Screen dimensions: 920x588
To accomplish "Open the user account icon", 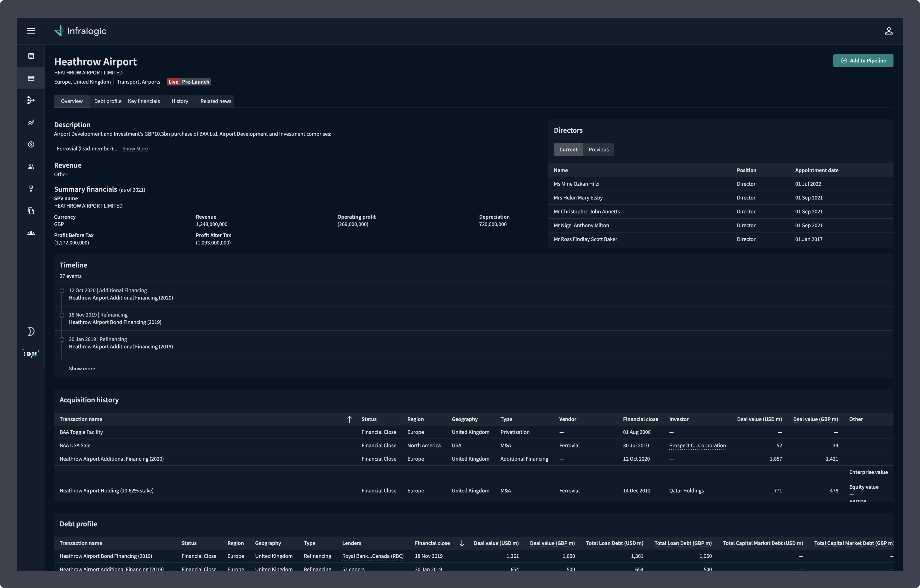I will [888, 31].
